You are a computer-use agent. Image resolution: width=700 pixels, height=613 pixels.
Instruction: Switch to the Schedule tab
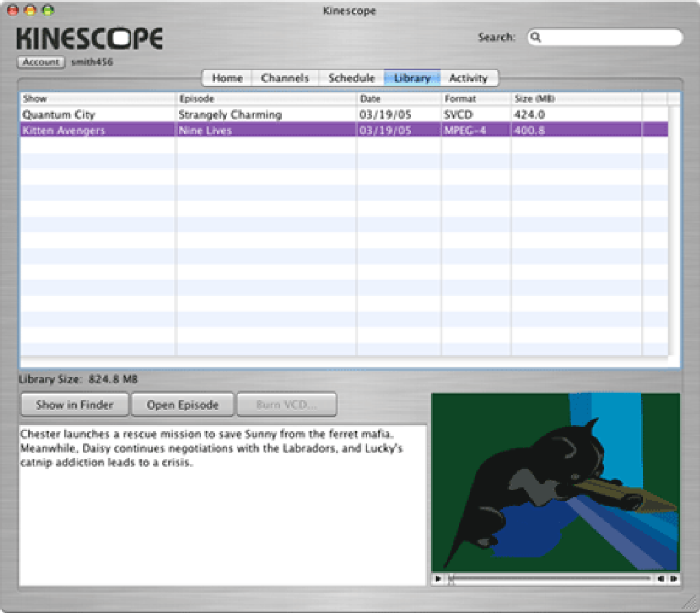point(351,78)
